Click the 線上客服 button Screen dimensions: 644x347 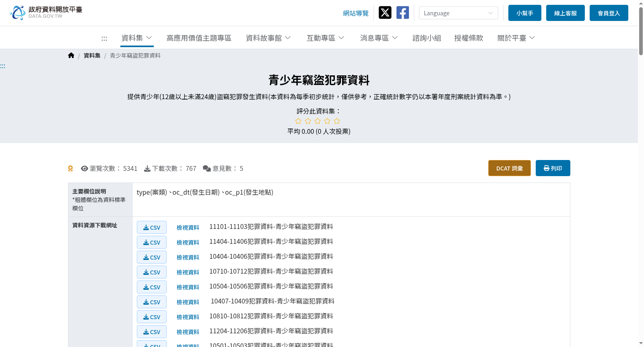click(566, 13)
